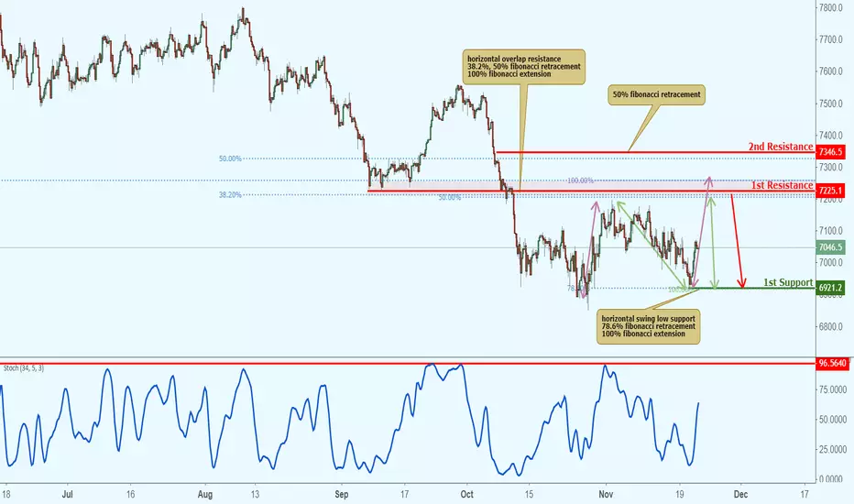The width and height of the screenshot is (854, 504).
Task: Click the Dec date axis label
Action: [x=740, y=495]
